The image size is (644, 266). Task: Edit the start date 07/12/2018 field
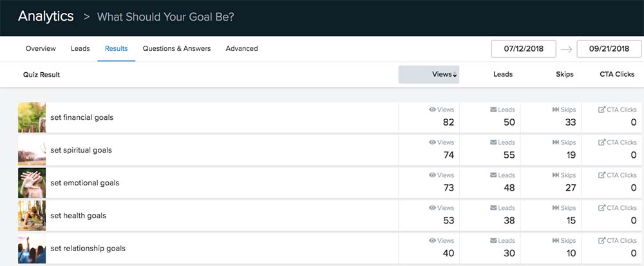click(524, 48)
